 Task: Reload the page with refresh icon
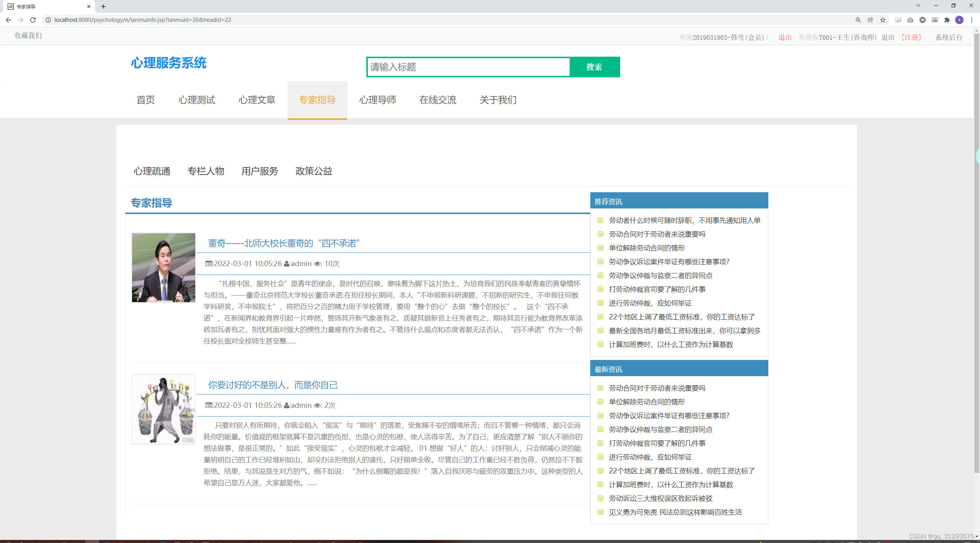pos(33,20)
